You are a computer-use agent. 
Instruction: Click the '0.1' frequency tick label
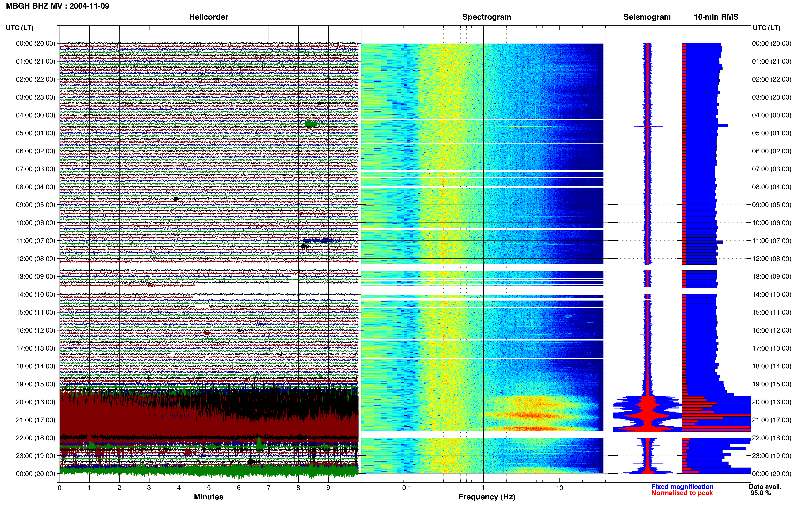coord(407,487)
